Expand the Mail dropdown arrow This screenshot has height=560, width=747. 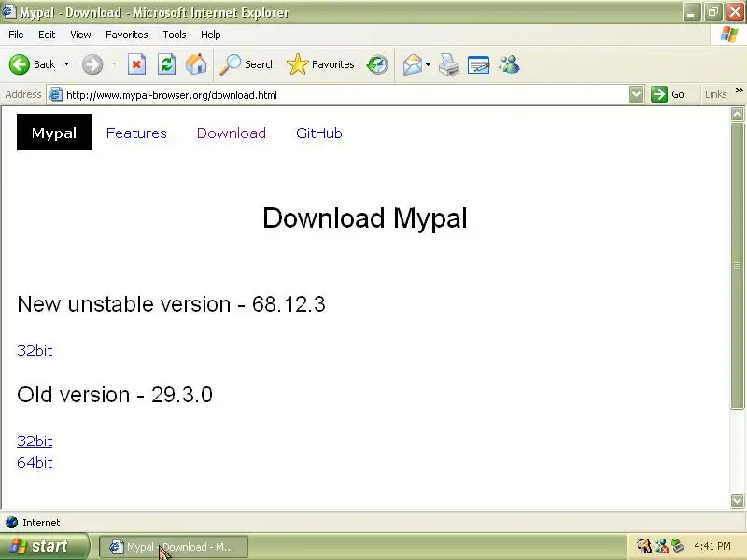click(428, 64)
